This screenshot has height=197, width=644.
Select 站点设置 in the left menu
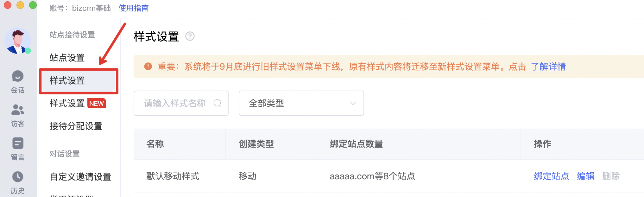point(67,58)
